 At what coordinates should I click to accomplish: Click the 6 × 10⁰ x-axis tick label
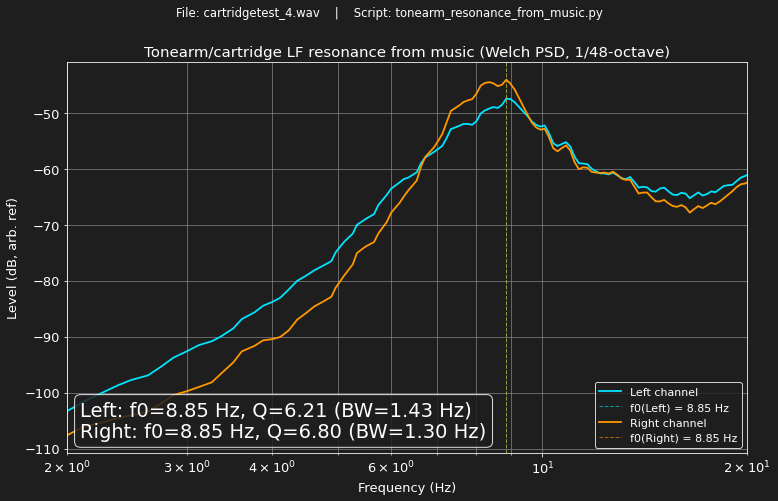(x=391, y=467)
